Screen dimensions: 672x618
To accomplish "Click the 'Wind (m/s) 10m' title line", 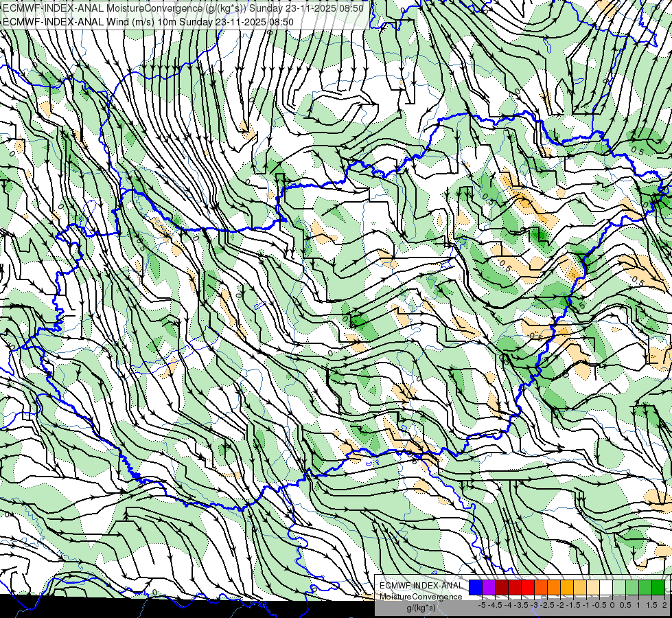I will point(148,22).
